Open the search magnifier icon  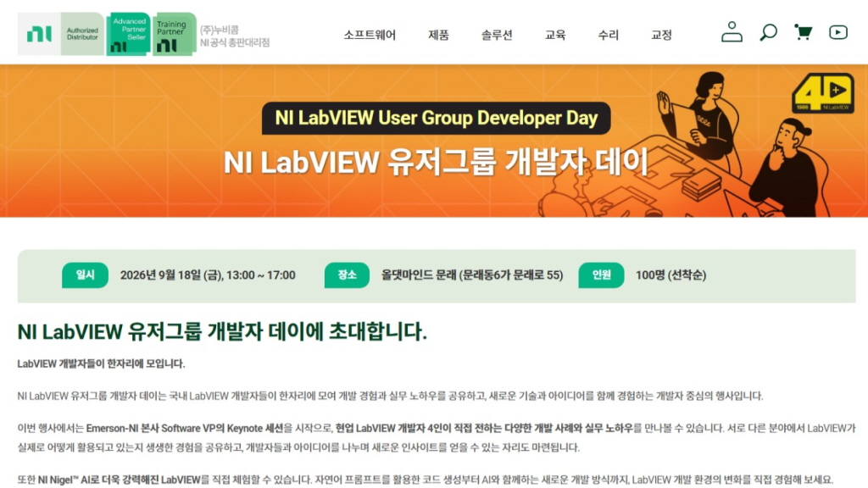(x=768, y=33)
